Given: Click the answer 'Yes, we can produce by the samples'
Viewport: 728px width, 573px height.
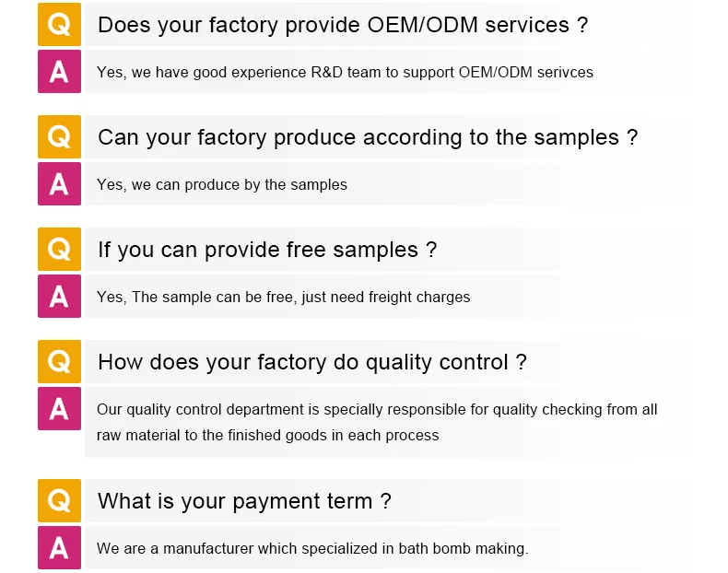Looking at the screenshot, I should 221,184.
